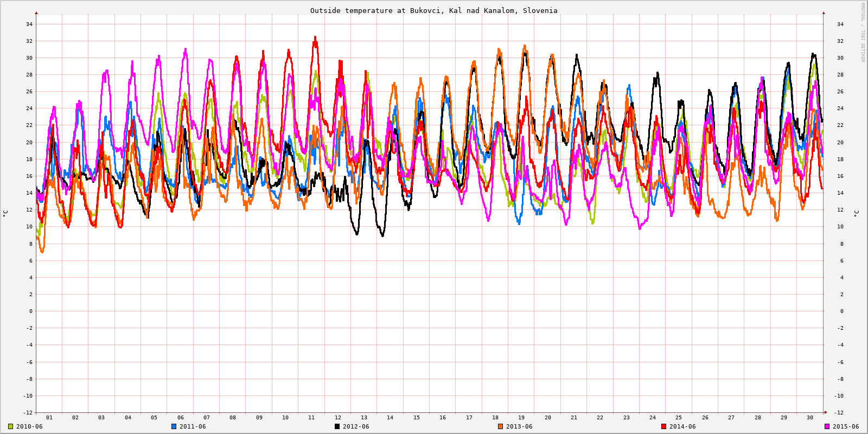Click day 19 on the x-axis

521,418
